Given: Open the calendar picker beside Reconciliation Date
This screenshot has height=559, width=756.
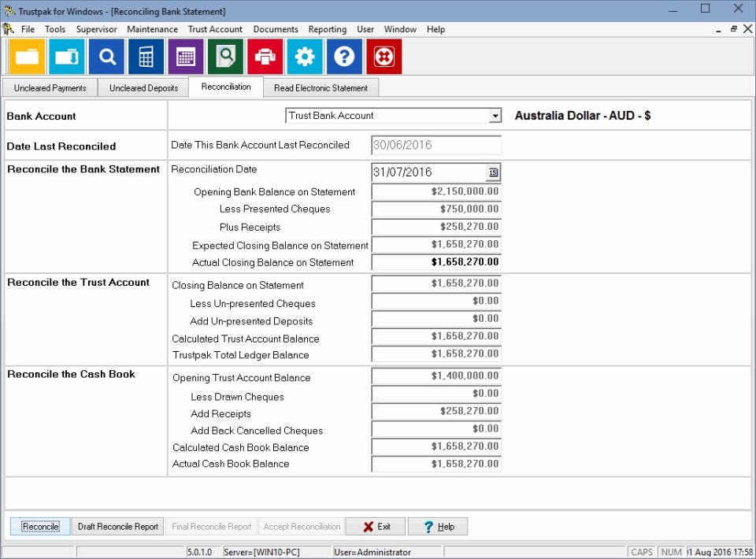Looking at the screenshot, I should click(493, 172).
